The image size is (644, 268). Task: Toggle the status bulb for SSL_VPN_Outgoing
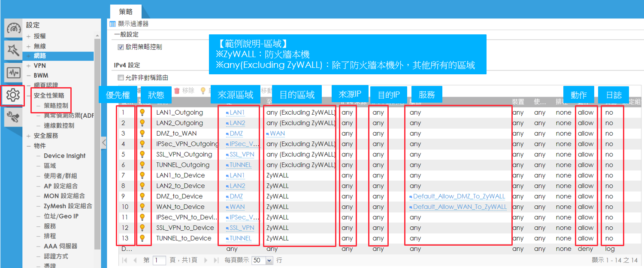pos(142,154)
